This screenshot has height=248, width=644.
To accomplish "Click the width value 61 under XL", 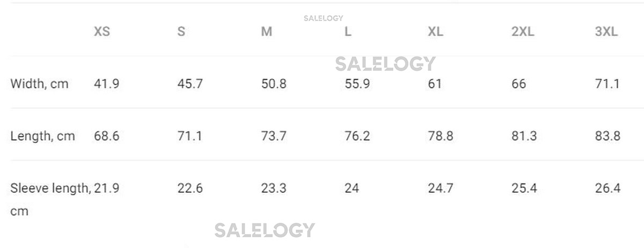I will pyautogui.click(x=435, y=84).
